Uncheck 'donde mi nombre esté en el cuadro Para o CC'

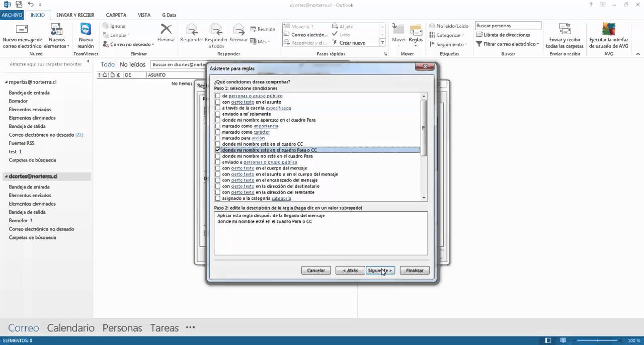[x=218, y=150]
